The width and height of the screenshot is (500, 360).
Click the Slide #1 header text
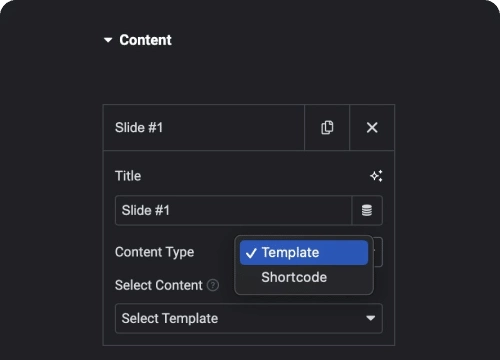click(x=139, y=127)
